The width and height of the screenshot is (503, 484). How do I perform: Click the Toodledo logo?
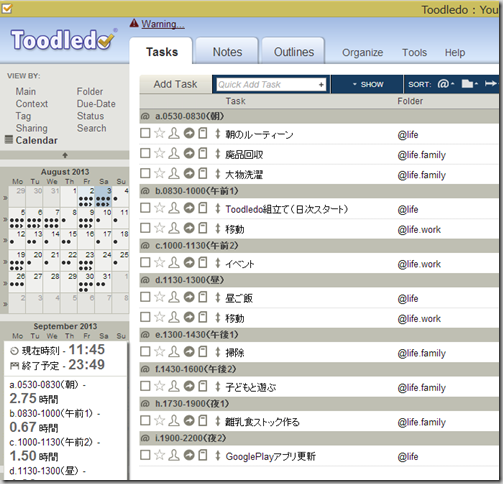[64, 40]
